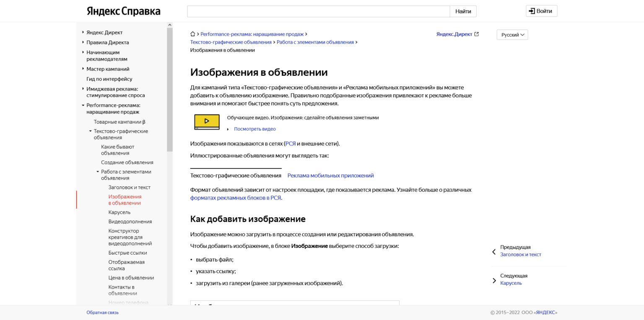Open Работа с элементами объявления breadcrumb
644x320 pixels.
(x=315, y=42)
